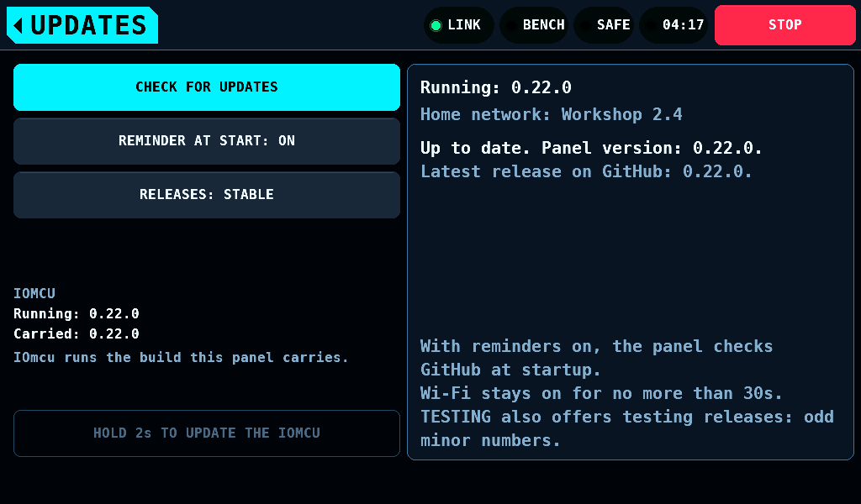Click the 04:17 timer pill

pos(673,25)
